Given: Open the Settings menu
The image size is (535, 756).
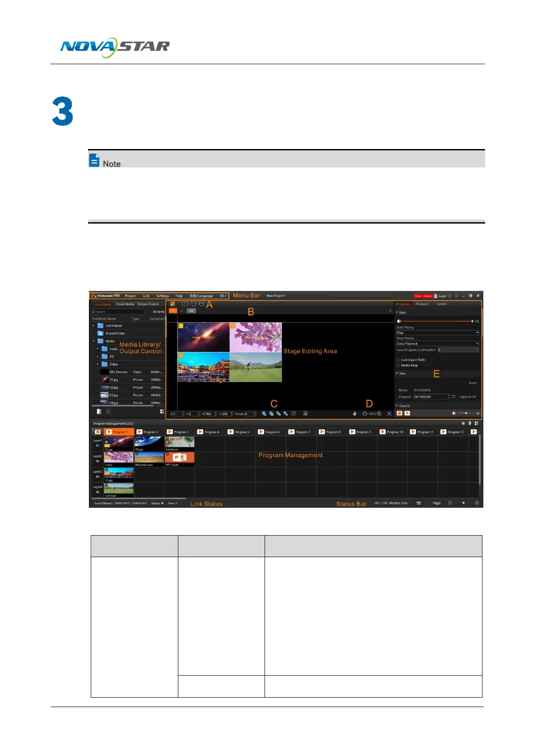Looking at the screenshot, I should tap(163, 296).
